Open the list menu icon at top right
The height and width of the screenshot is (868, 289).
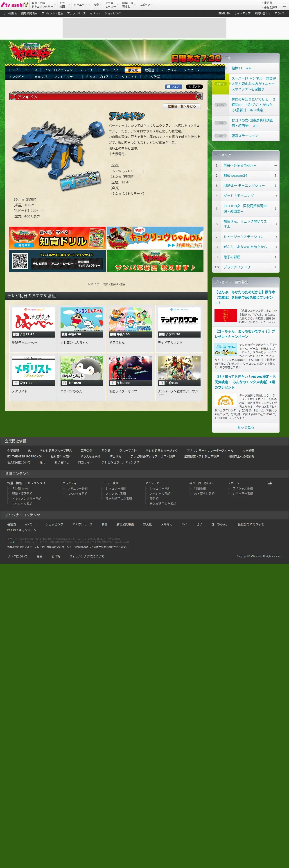(x=284, y=5)
